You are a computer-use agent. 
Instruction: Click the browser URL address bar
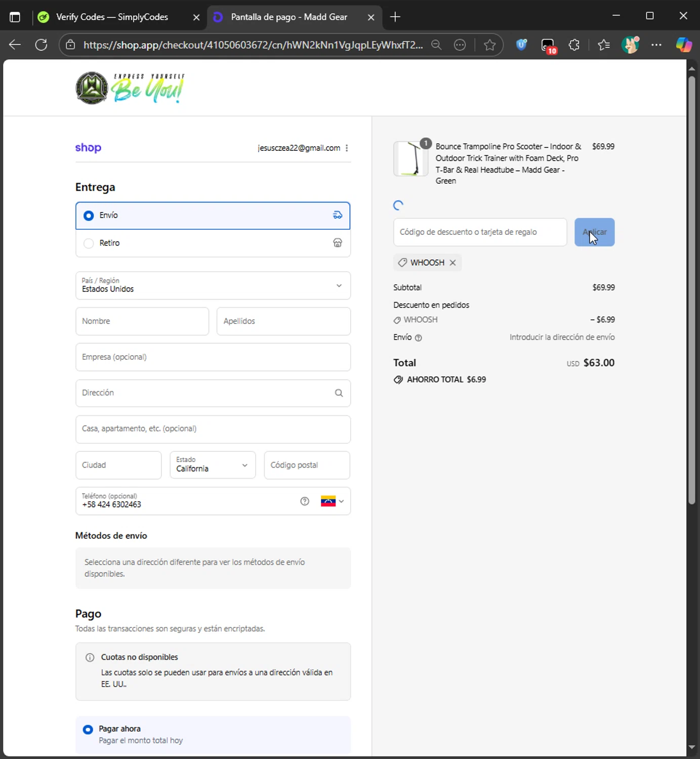[x=253, y=45]
